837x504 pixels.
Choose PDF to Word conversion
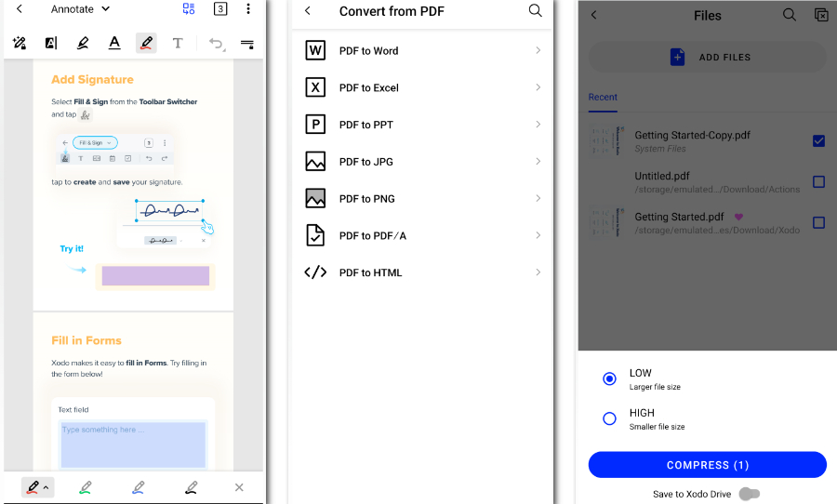(368, 51)
